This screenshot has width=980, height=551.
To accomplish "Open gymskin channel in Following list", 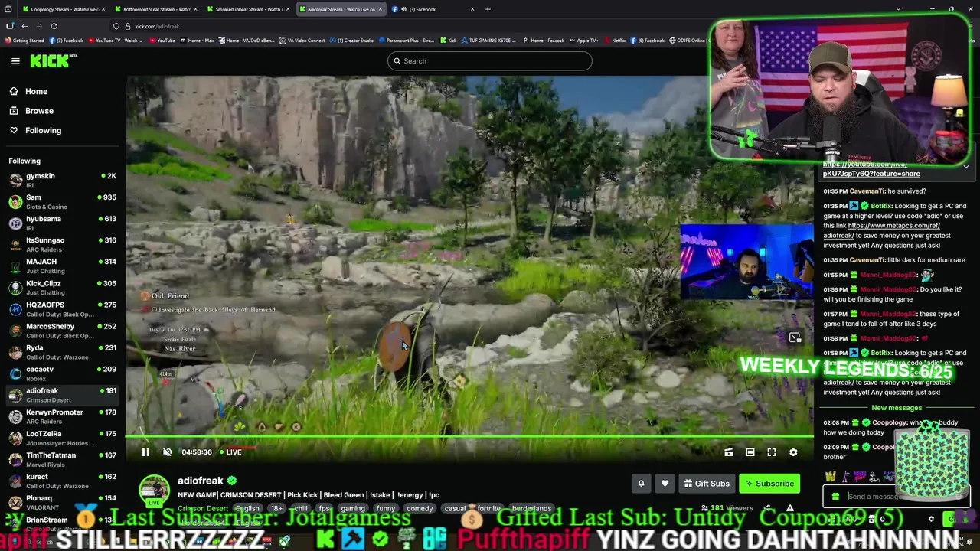I will [63, 181].
